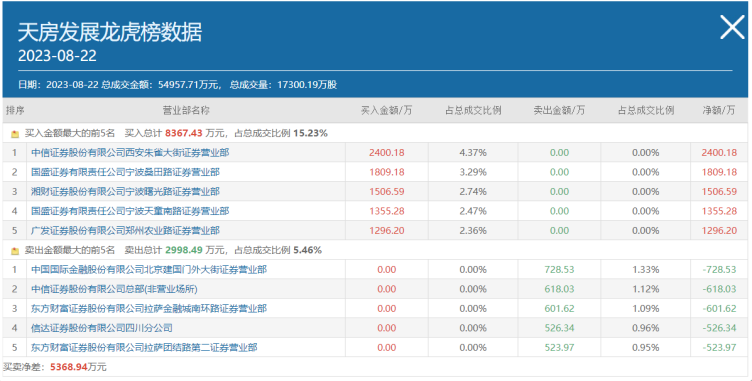Open 东方财富拉萨团结路第二营业部 link
752x381 pixels.
[x=144, y=347]
